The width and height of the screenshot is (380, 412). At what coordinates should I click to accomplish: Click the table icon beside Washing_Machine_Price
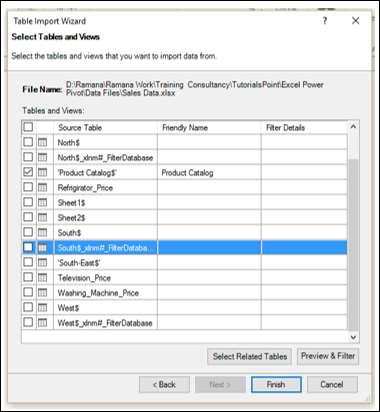(x=42, y=293)
